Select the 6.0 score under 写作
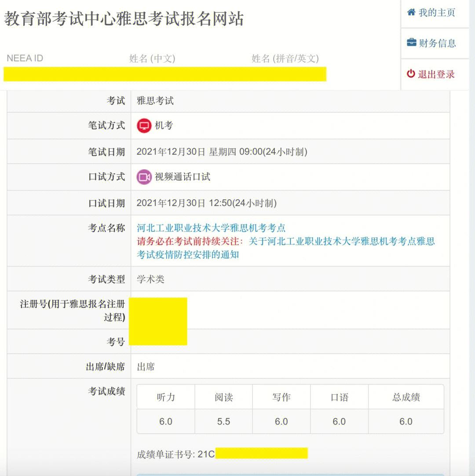 click(x=281, y=421)
